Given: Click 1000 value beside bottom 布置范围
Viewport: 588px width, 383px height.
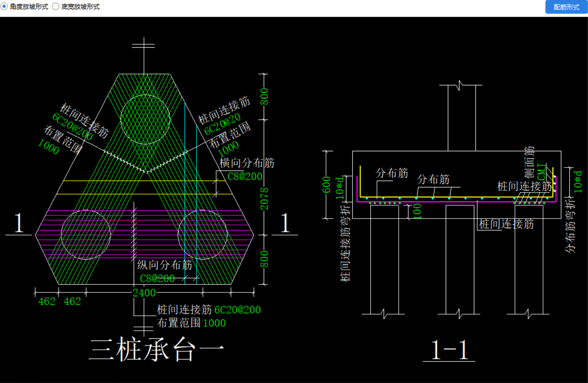Looking at the screenshot, I should (x=214, y=323).
